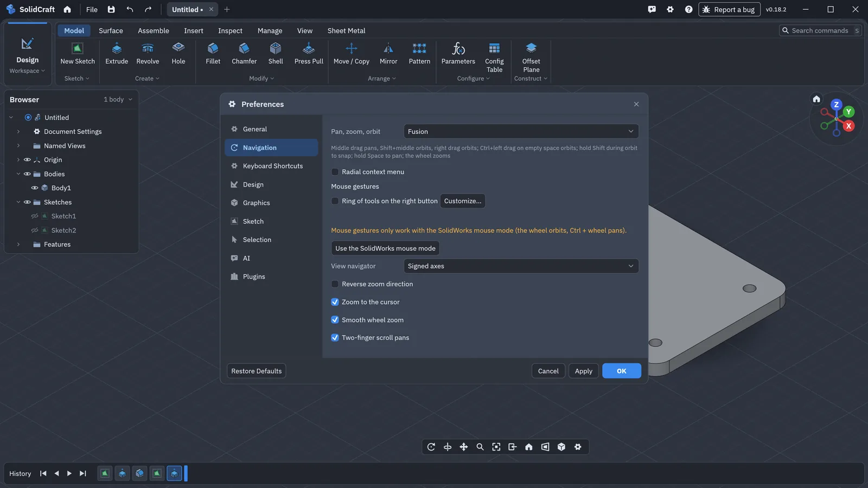Expand the Document Settings node
The image size is (868, 488).
[x=18, y=132]
